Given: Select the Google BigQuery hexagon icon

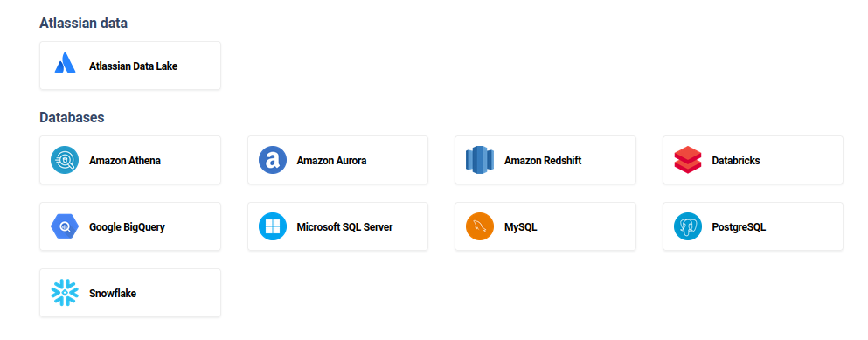Looking at the screenshot, I should pos(65,226).
